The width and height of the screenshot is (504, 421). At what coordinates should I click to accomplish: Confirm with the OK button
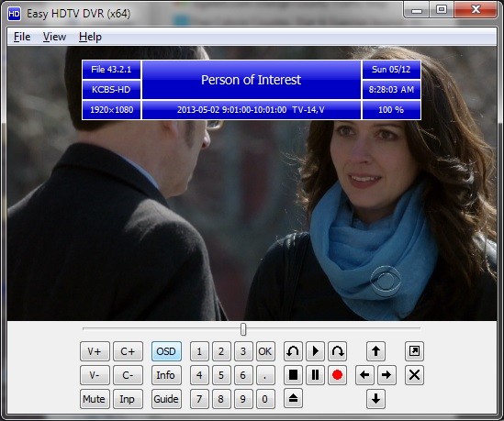pyautogui.click(x=265, y=351)
